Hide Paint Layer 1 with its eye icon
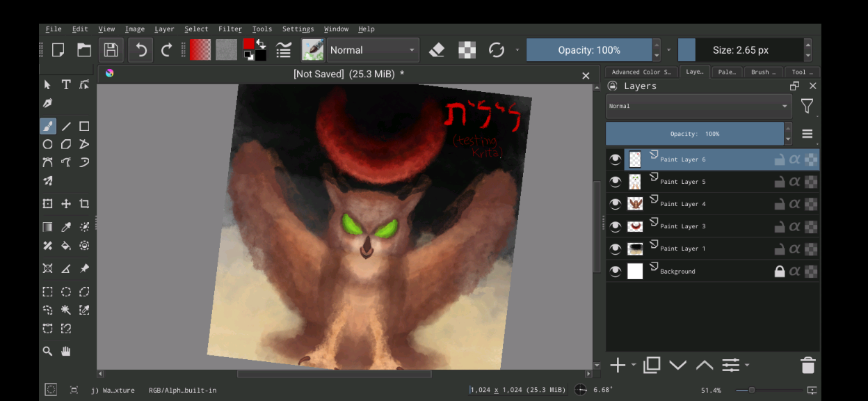This screenshot has height=401, width=868. (x=615, y=249)
